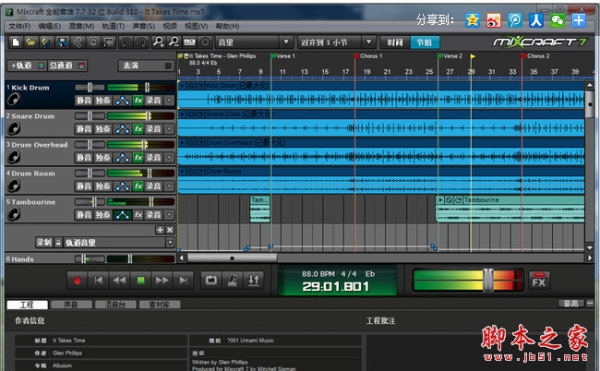
Task: Open a project with the folder icon
Action: (31, 42)
